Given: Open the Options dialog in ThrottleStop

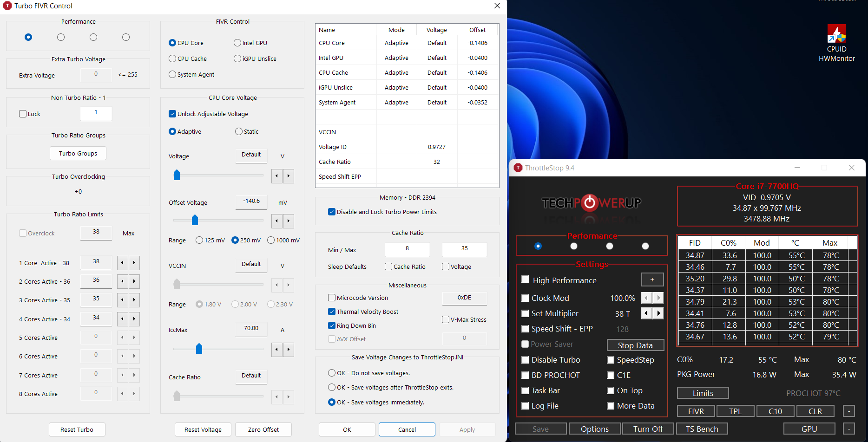Looking at the screenshot, I should (594, 429).
